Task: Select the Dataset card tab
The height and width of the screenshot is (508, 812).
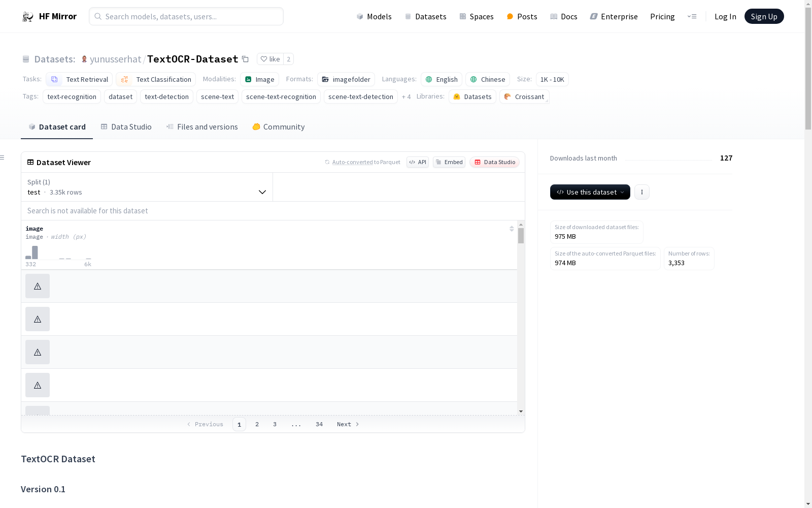Action: (57, 127)
